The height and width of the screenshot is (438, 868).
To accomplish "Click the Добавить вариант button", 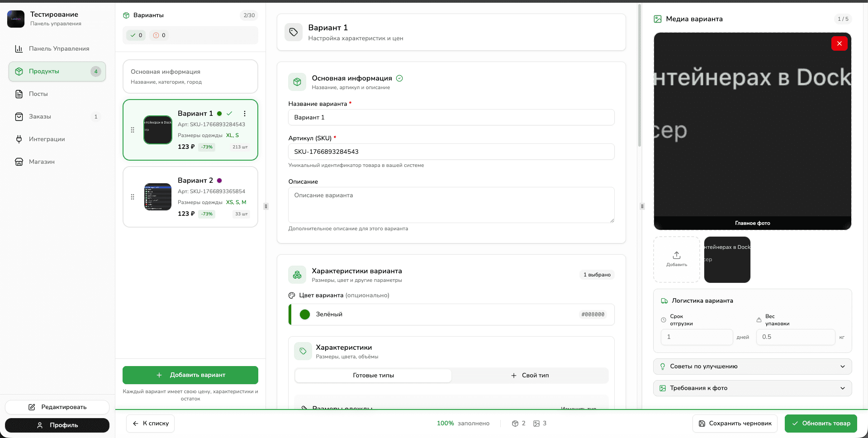I will click(190, 375).
